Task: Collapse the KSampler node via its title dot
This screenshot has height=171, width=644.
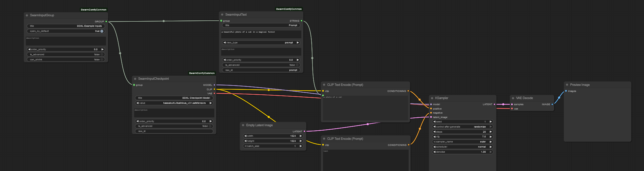Action: click(432, 98)
